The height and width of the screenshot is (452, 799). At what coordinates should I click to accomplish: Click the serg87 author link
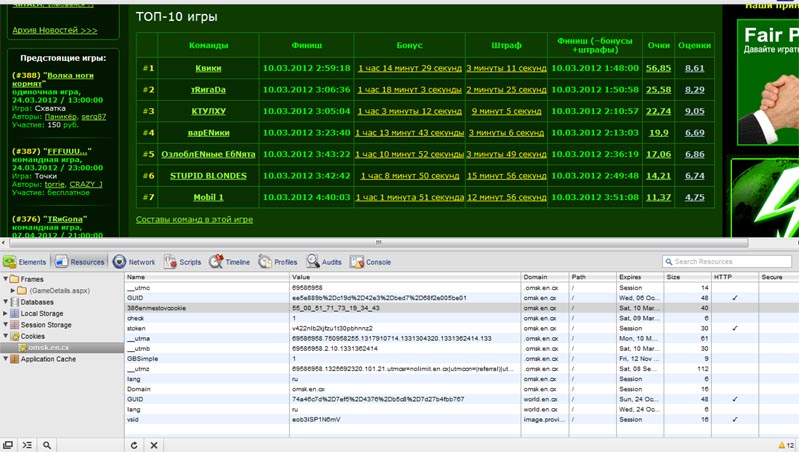(x=94, y=117)
